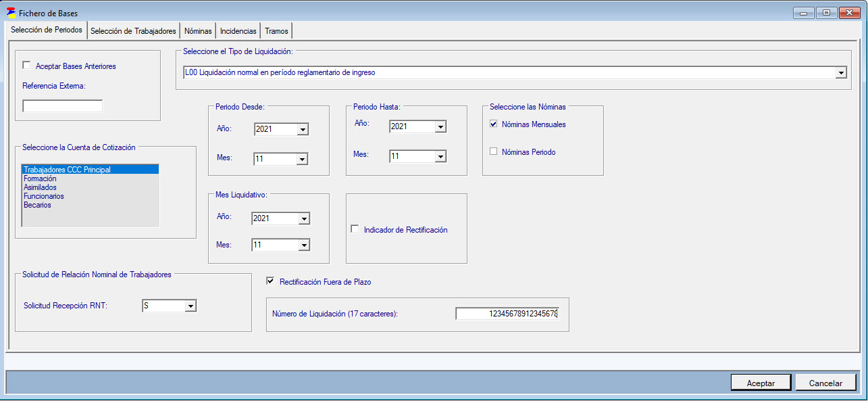This screenshot has width=868, height=401.
Task: Expand Periodo Hasta Año dropdown
Action: pos(440,127)
